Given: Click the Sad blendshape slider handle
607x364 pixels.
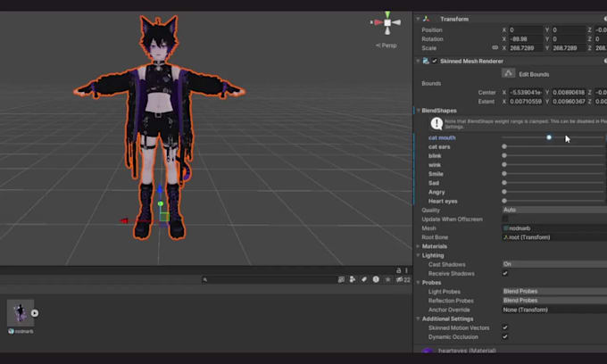Looking at the screenshot, I should point(504,183).
